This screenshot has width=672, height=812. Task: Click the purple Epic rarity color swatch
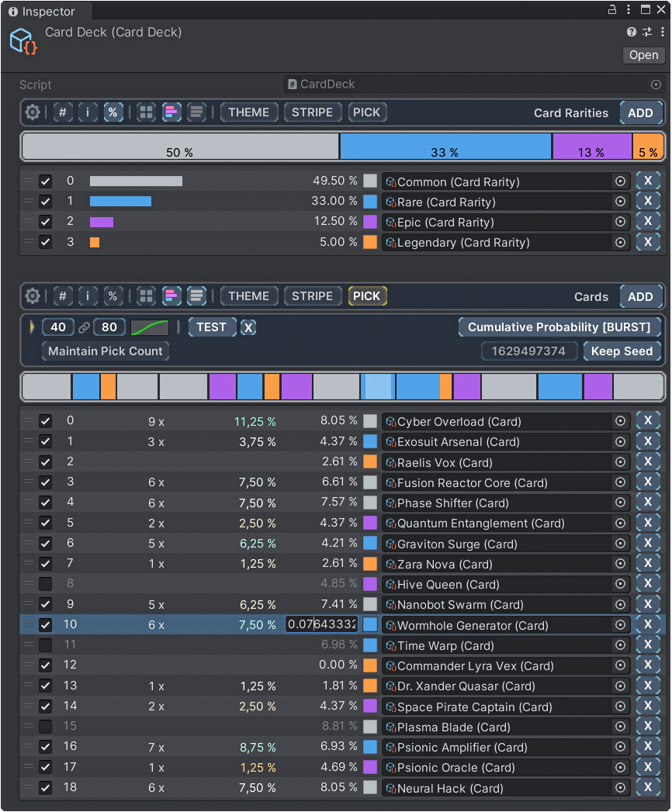point(370,222)
